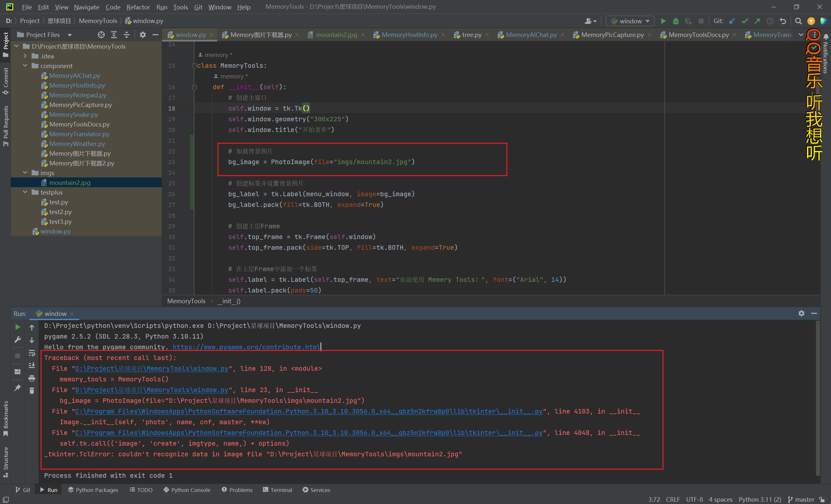This screenshot has height=504, width=831.
Task: Collapse the MemoryTools root folder
Action: click(x=17, y=46)
